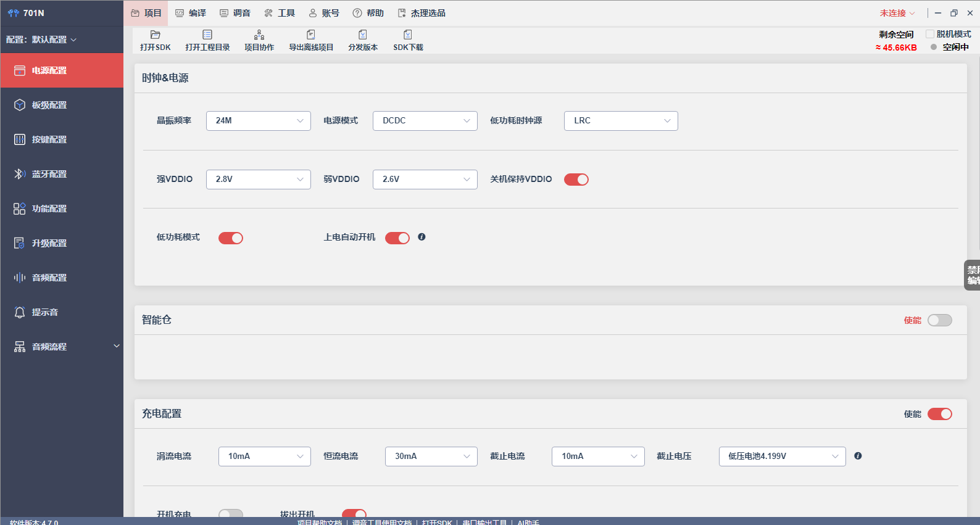
Task: Click the '智能仓' section header
Action: 157,320
